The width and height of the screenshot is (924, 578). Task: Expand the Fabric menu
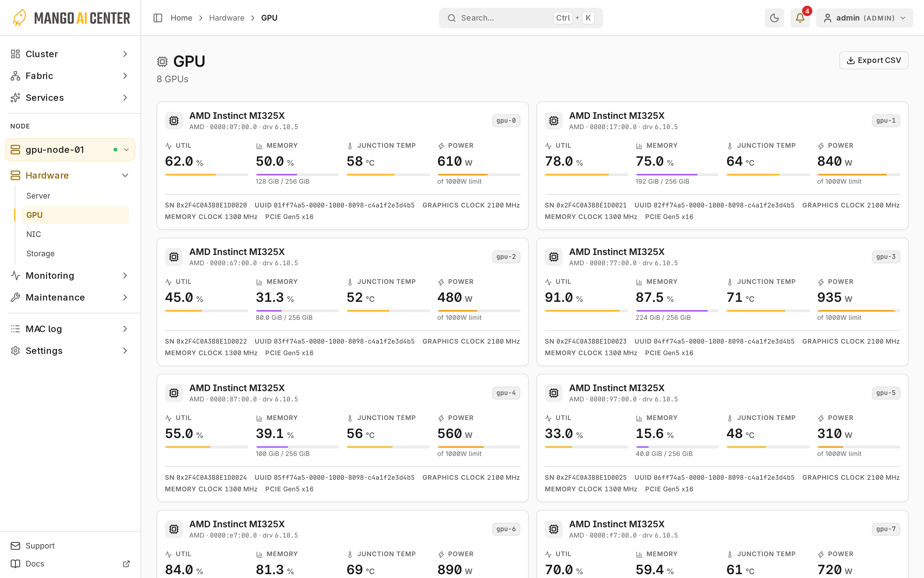click(x=70, y=76)
